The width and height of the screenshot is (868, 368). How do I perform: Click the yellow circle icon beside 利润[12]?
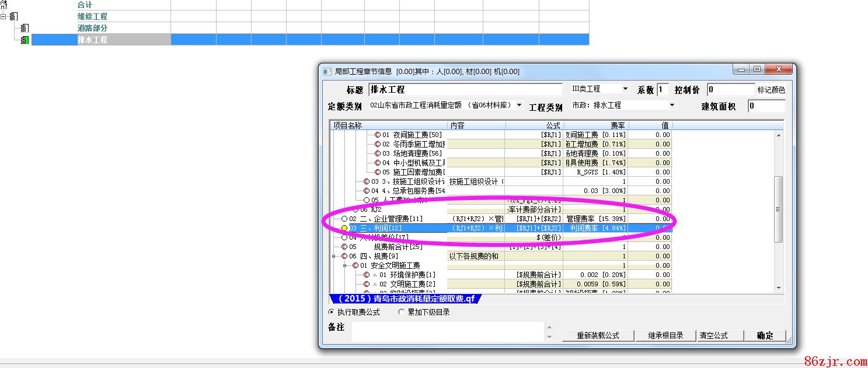(x=344, y=228)
